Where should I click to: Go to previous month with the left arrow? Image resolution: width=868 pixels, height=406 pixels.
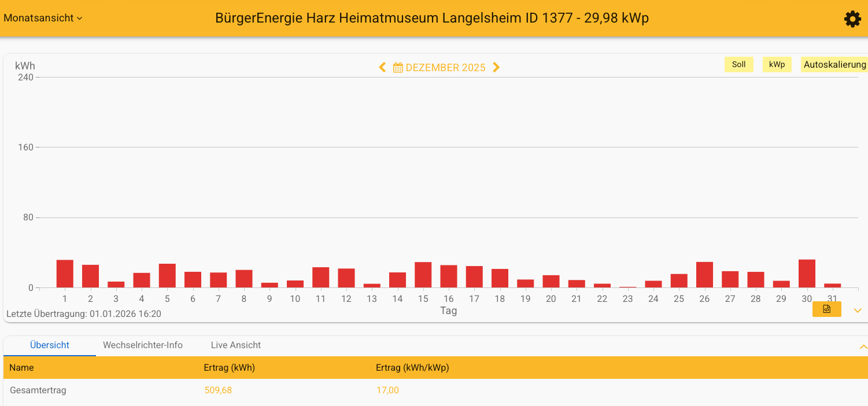[x=382, y=67]
